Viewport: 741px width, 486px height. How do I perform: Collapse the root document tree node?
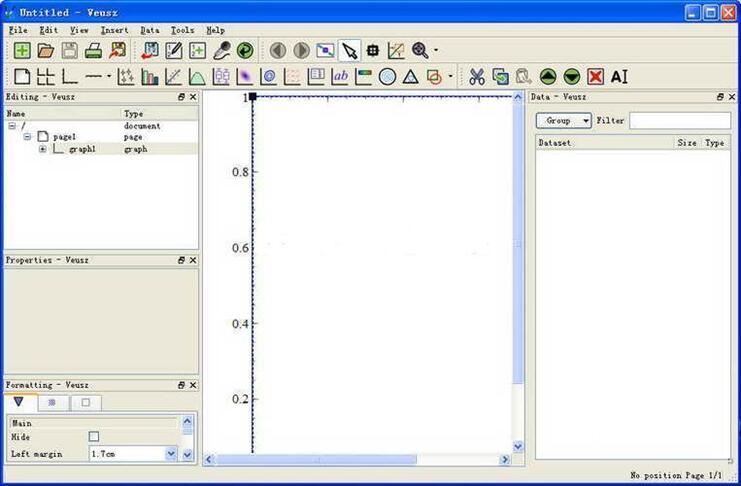pyautogui.click(x=12, y=126)
